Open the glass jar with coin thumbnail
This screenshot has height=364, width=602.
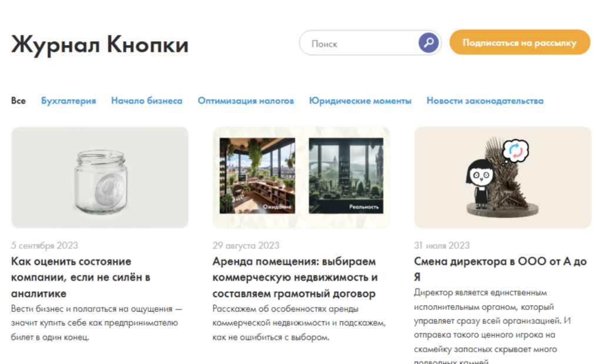(x=100, y=177)
